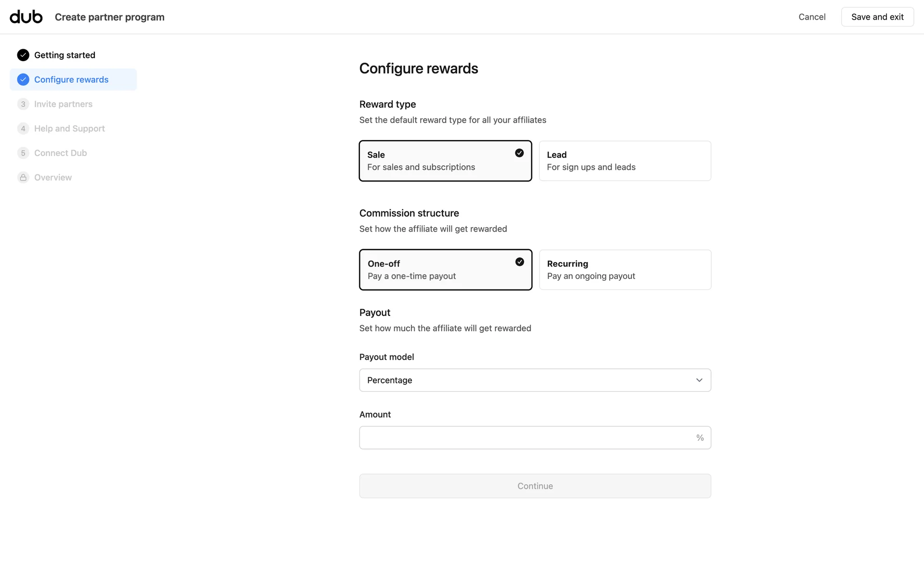Click the Getting started checkmark icon
The image size is (924, 578).
[23, 55]
